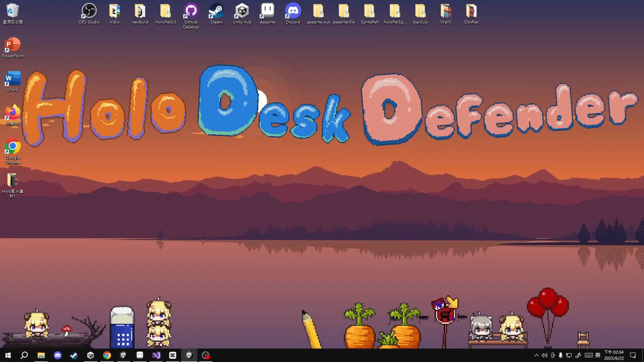
Task: Select the Discord desktop shortcut
Action: (x=293, y=14)
